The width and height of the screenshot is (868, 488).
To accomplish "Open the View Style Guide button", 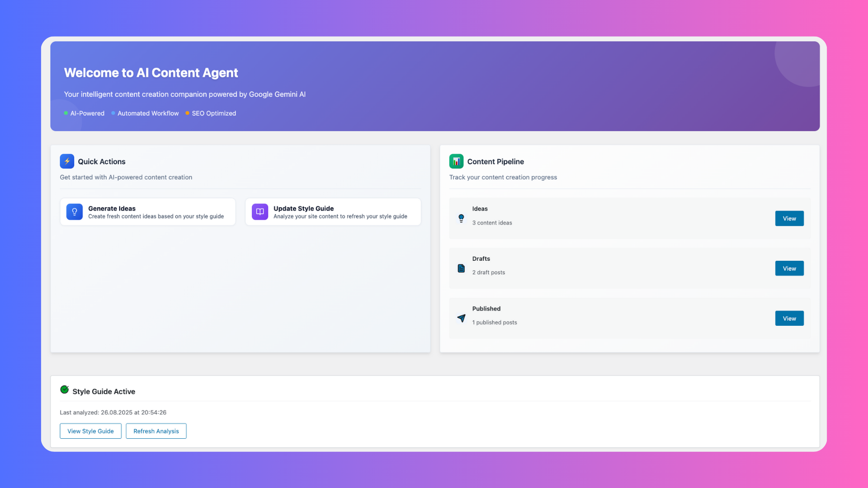I will click(90, 431).
